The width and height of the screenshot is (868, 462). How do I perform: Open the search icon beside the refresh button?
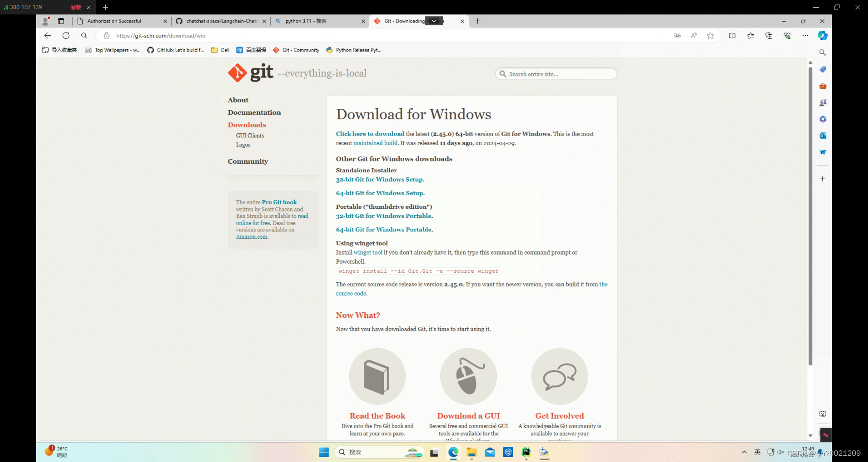click(84, 36)
